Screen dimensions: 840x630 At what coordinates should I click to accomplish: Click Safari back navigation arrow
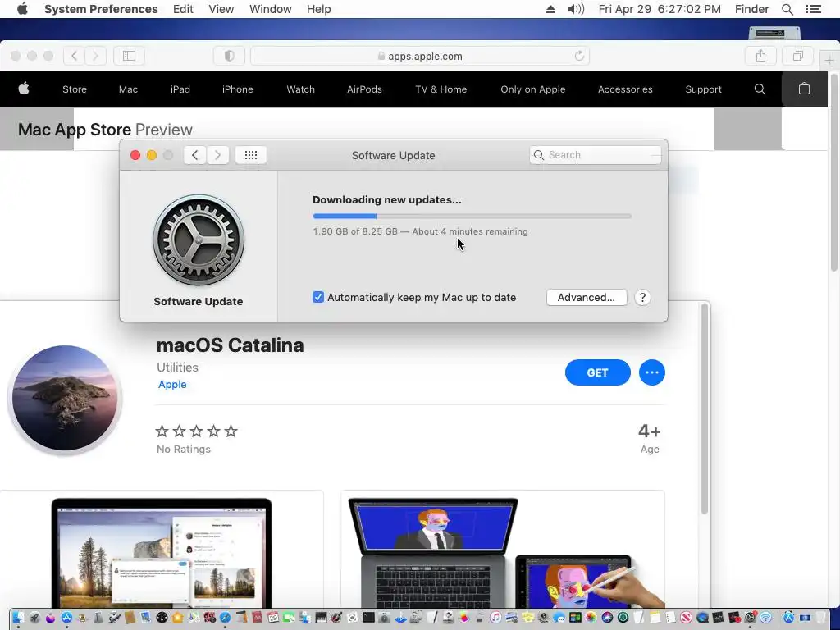75,56
